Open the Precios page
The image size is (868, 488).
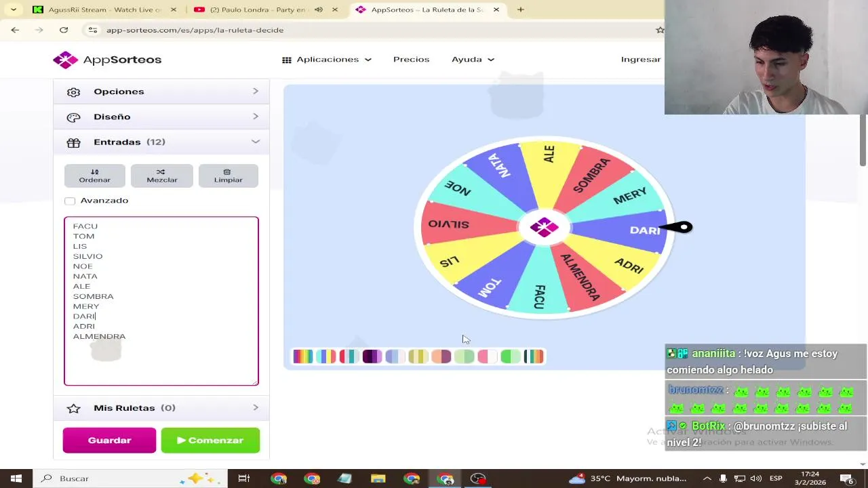pos(411,60)
